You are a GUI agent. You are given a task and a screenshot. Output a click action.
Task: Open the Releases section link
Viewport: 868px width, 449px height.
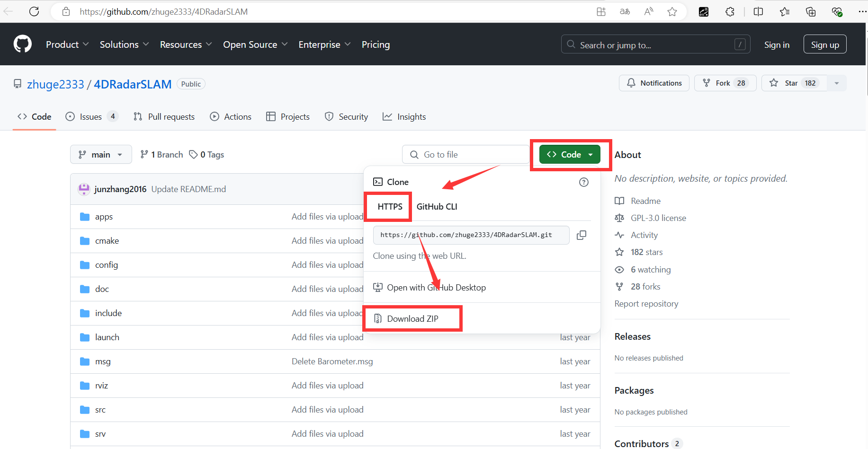click(633, 337)
